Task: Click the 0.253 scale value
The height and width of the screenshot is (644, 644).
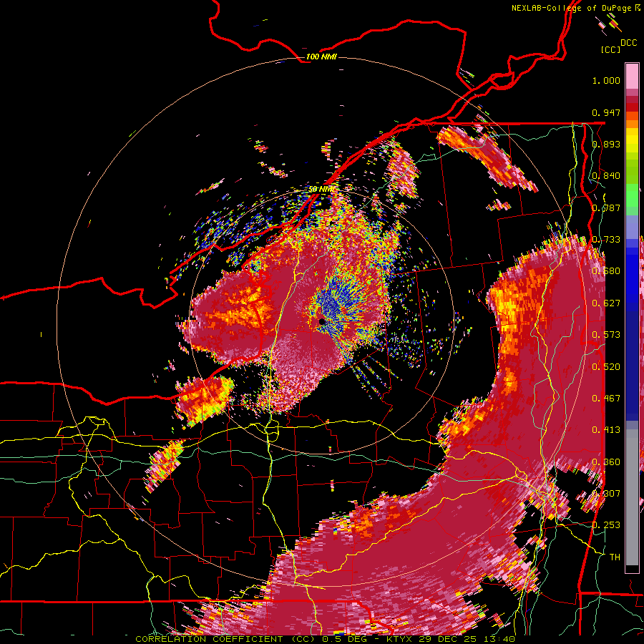Action: [606, 525]
